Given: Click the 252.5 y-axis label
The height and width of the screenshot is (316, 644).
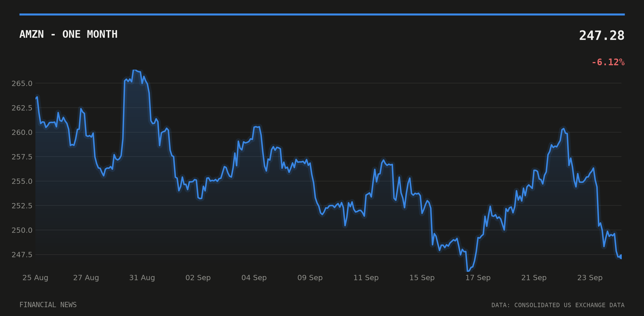Looking at the screenshot, I should 22,206.
